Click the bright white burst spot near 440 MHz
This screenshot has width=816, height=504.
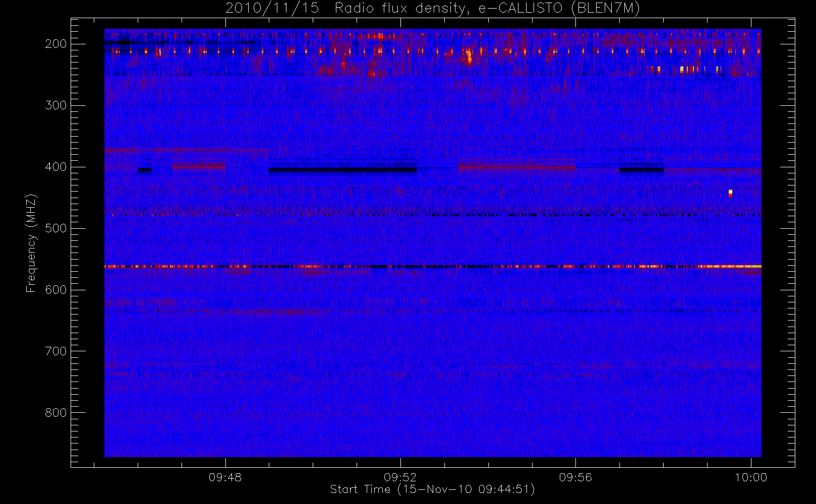click(730, 193)
